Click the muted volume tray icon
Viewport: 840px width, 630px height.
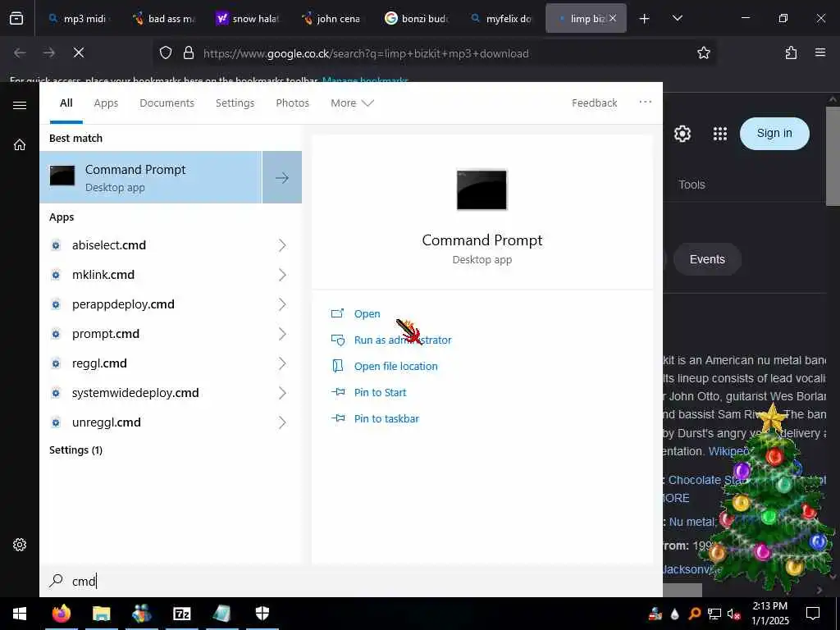click(734, 614)
